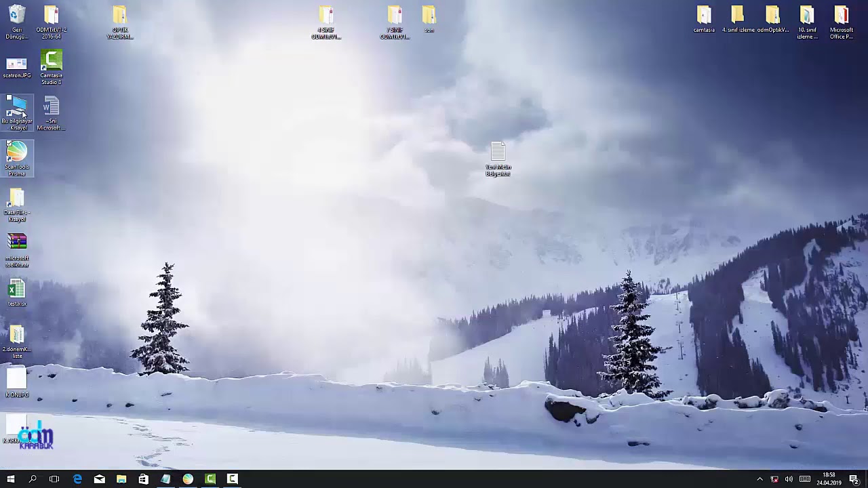The width and height of the screenshot is (868, 488).
Task: Switch to the notepad-style app in taskbar
Action: 165,479
